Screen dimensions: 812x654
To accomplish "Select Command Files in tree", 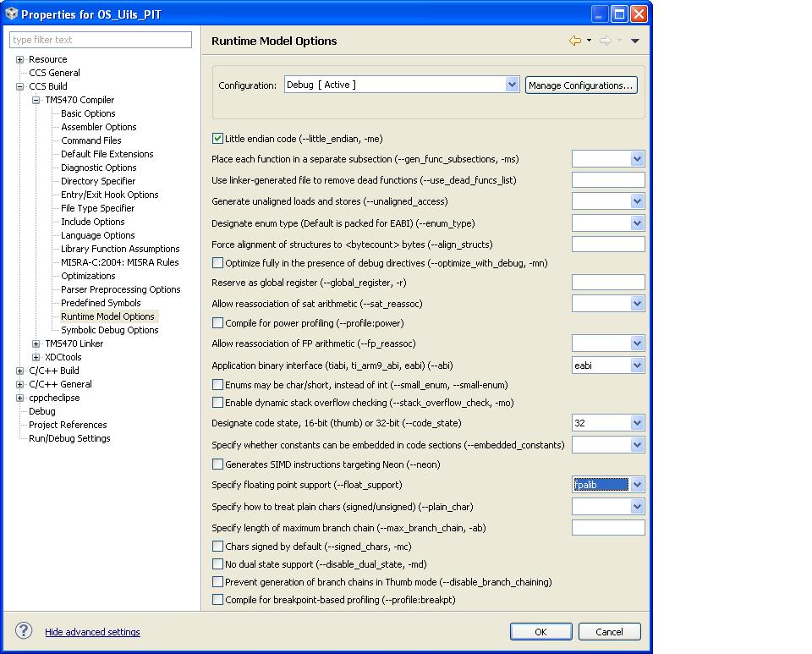I will point(91,140).
